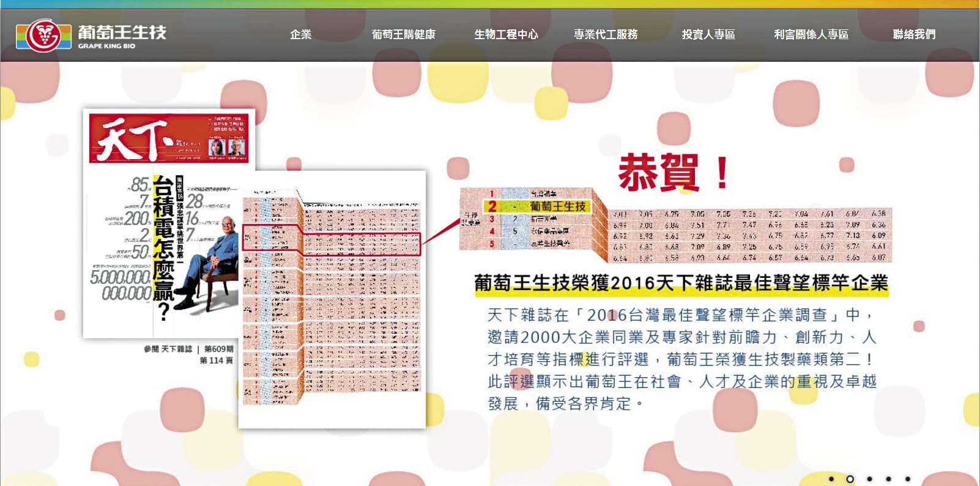Select the fifth carousel slide dot

(908, 479)
